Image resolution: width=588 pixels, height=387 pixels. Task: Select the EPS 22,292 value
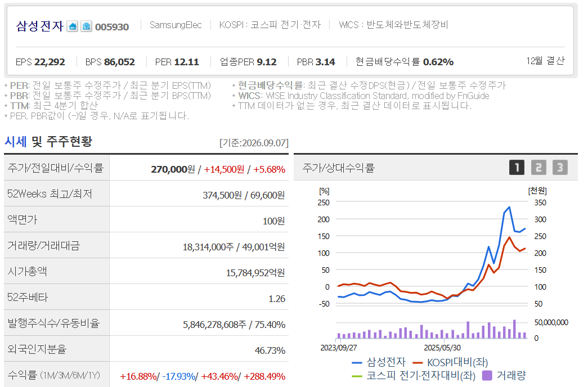pyautogui.click(x=40, y=62)
